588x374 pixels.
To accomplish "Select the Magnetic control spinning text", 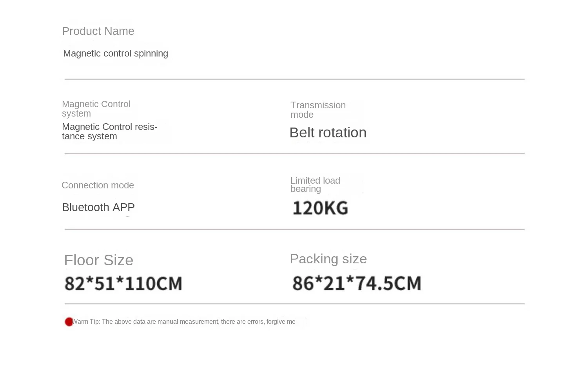I will 116,53.
